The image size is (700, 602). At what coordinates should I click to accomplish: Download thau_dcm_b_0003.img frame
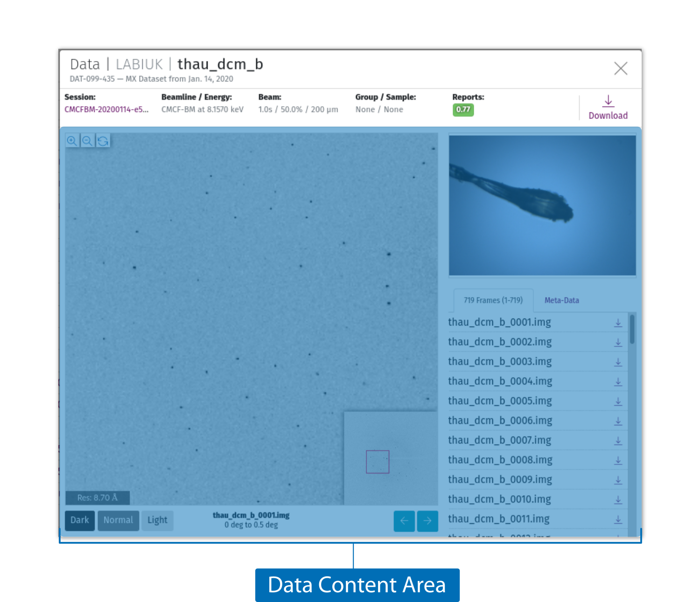point(618,362)
